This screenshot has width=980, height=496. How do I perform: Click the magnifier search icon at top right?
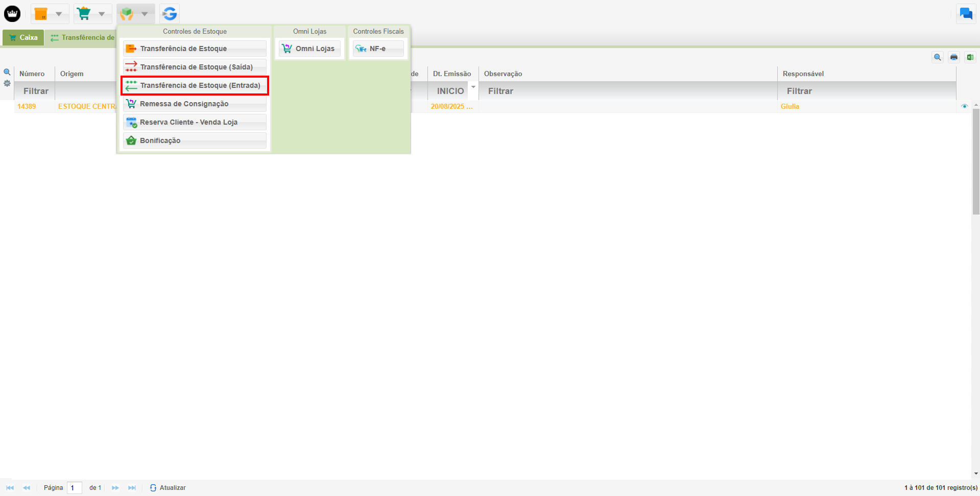point(937,57)
